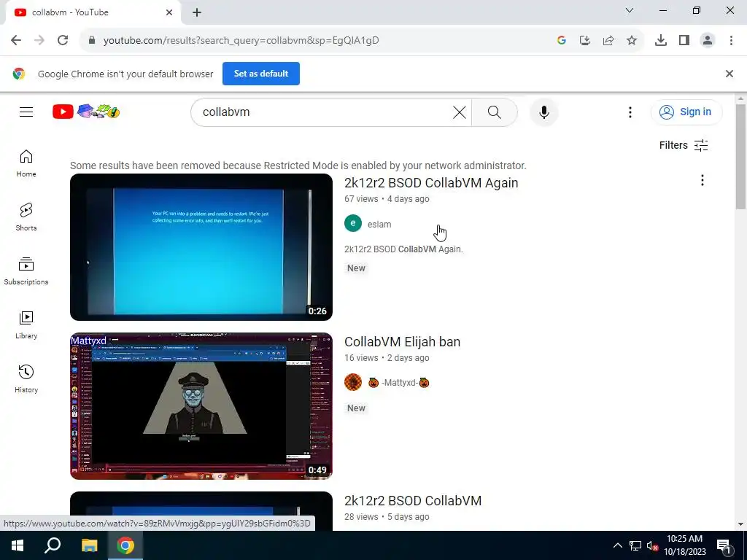The image size is (747, 560).
Task: Dismiss the default browser infobar
Action: click(729, 74)
